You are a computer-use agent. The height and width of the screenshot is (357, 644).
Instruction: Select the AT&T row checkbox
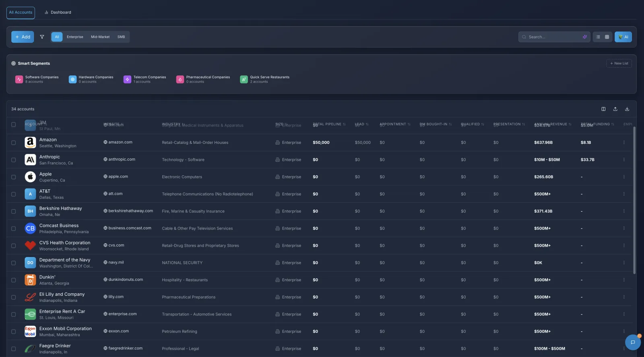click(x=13, y=194)
